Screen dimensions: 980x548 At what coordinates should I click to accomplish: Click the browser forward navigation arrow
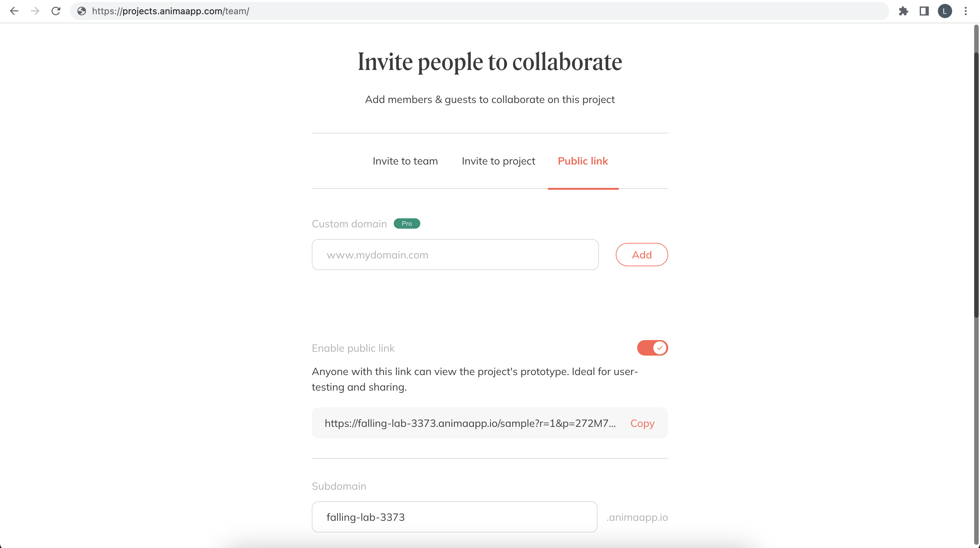pyautogui.click(x=35, y=11)
